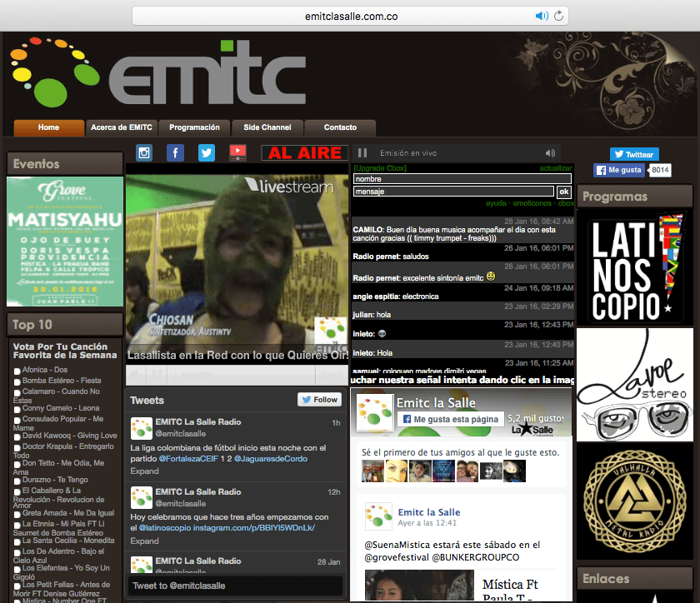Screen dimensions: 700x603
Task: Select Greta Amada - Me Da Igual
Action: (x=17, y=515)
